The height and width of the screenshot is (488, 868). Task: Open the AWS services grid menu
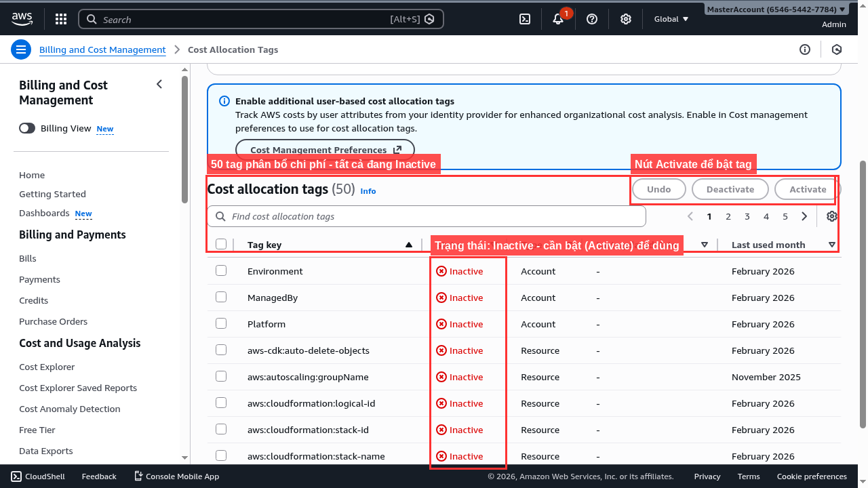(x=61, y=19)
